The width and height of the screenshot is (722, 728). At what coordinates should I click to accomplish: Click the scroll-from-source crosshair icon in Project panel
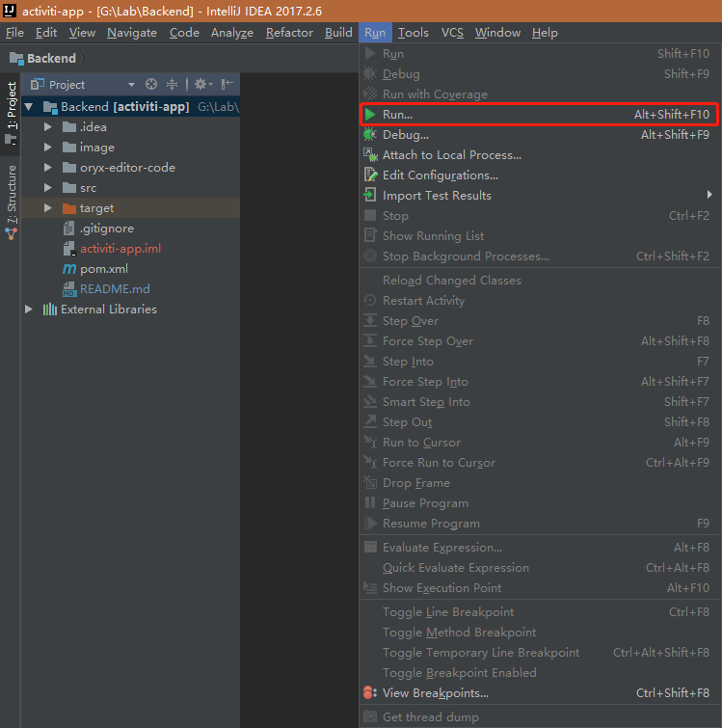pyautogui.click(x=151, y=84)
